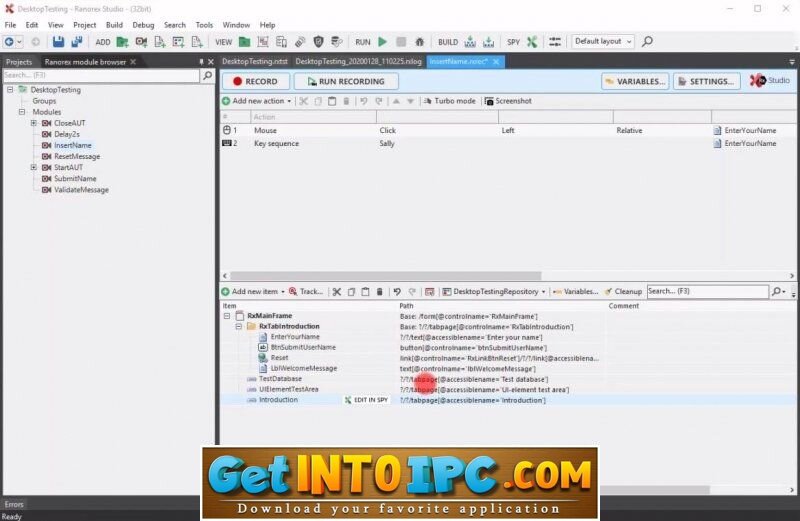The width and height of the screenshot is (800, 521).
Task: Open the settings sliders icon in main toolbar
Action: pyautogui.click(x=555, y=42)
